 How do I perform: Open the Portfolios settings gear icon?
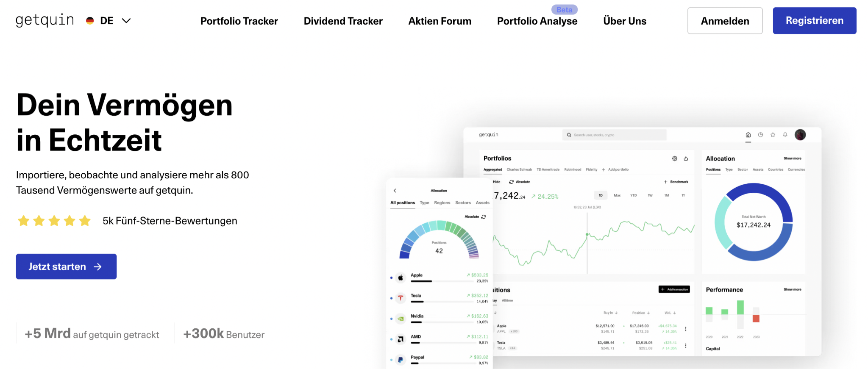[674, 158]
